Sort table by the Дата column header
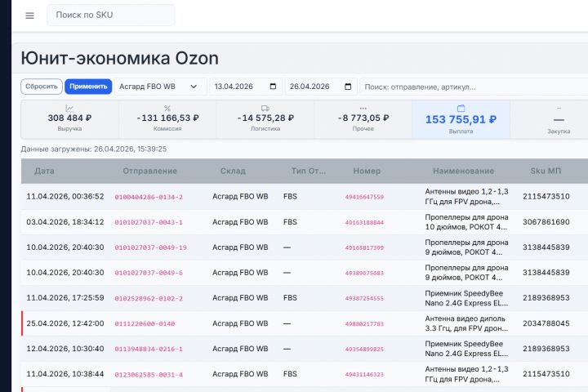Screen dimensions: 588x392 [x=45, y=171]
